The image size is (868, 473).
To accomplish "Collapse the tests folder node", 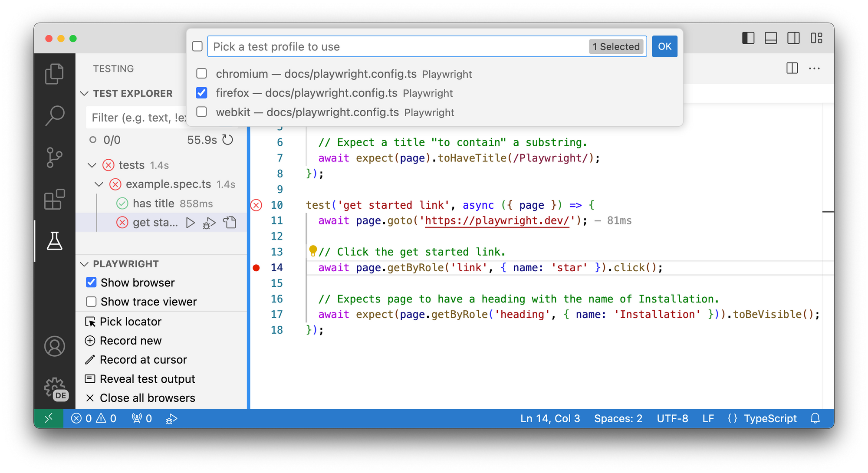I will [92, 165].
